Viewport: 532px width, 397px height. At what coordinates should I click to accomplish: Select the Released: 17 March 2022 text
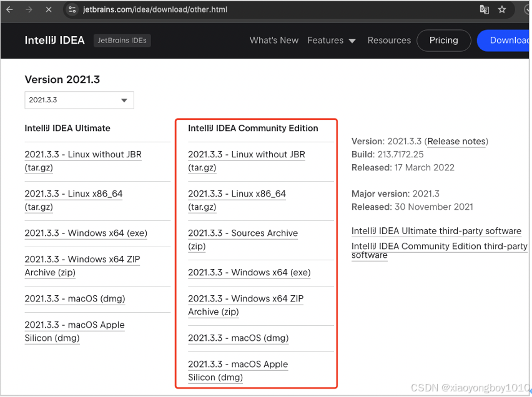[403, 168]
